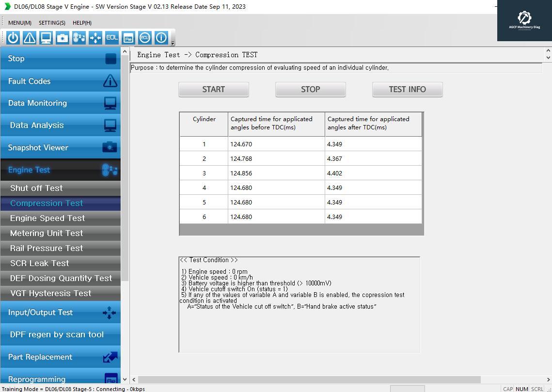The image size is (552, 392).
Task: Click the EOL toolbar icon
Action: (x=112, y=38)
